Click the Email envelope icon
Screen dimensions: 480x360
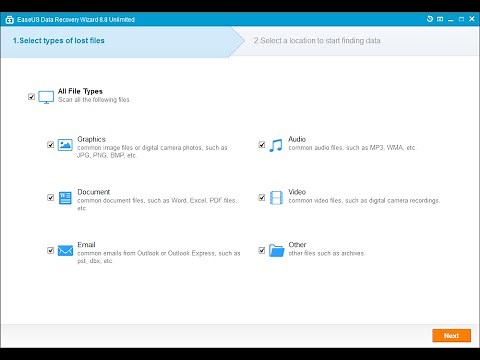pyautogui.click(x=65, y=250)
